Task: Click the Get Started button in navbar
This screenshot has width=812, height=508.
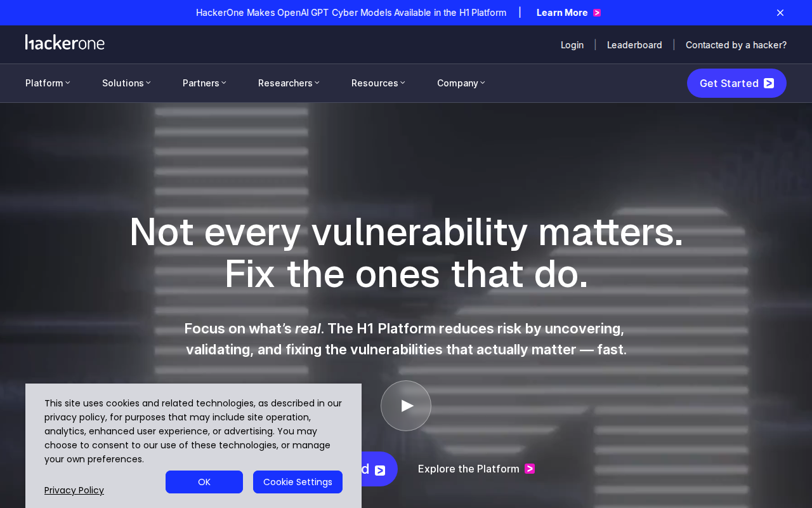Action: 737,83
